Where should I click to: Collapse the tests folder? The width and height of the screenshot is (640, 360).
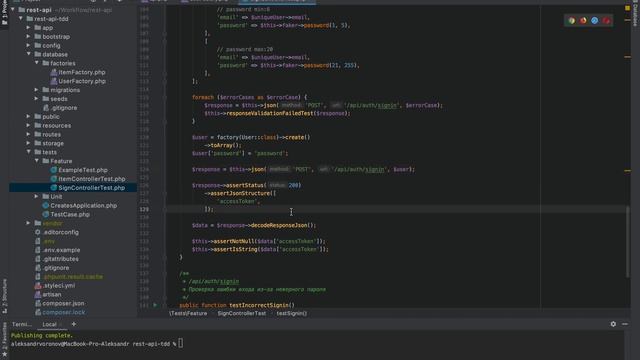pyautogui.click(x=29, y=152)
